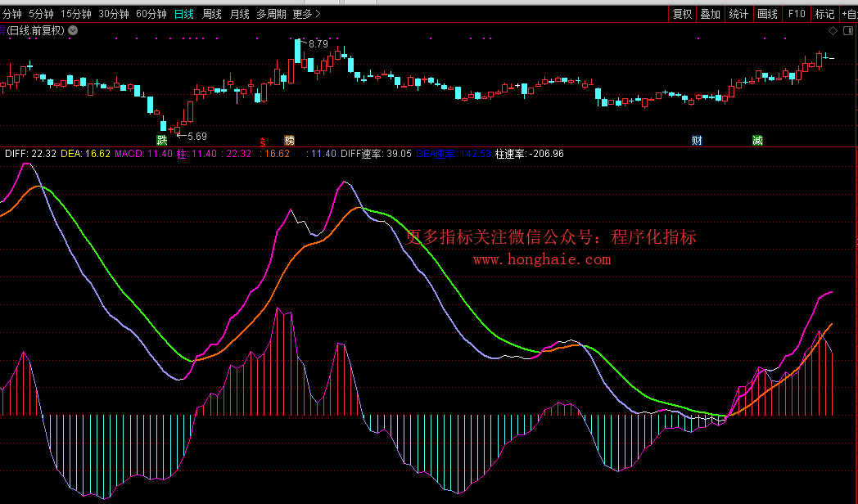Click the diamond icon at chart top-right
Image resolution: width=858 pixels, height=504 pixels.
point(833,31)
